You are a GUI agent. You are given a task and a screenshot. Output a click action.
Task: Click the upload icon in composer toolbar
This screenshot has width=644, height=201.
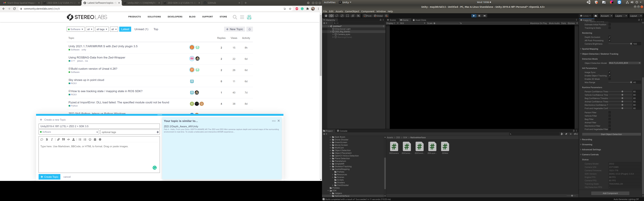coord(73,140)
